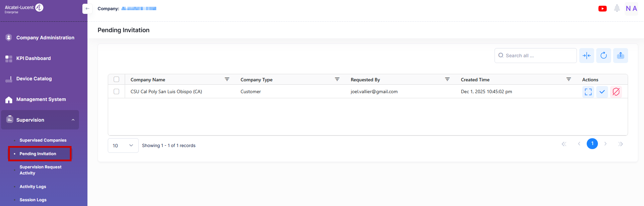
Task: Click the notification bell icon
Action: pos(617,8)
